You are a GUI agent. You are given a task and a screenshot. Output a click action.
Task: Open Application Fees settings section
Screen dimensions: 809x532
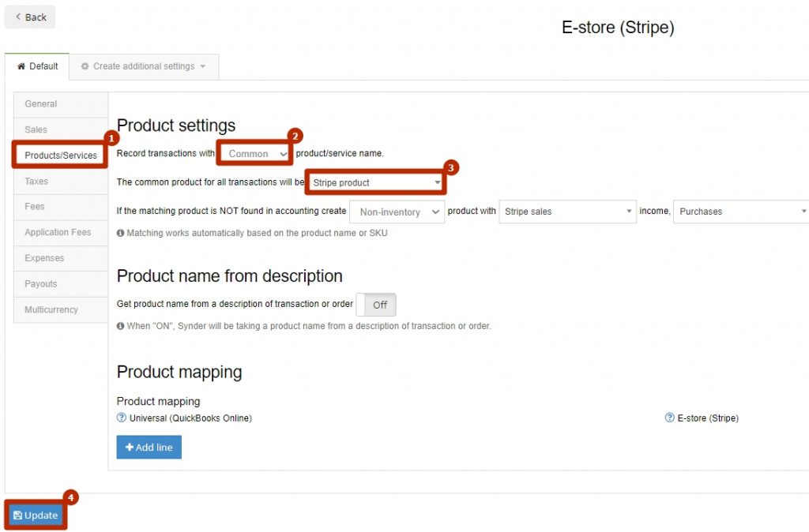pyautogui.click(x=61, y=233)
